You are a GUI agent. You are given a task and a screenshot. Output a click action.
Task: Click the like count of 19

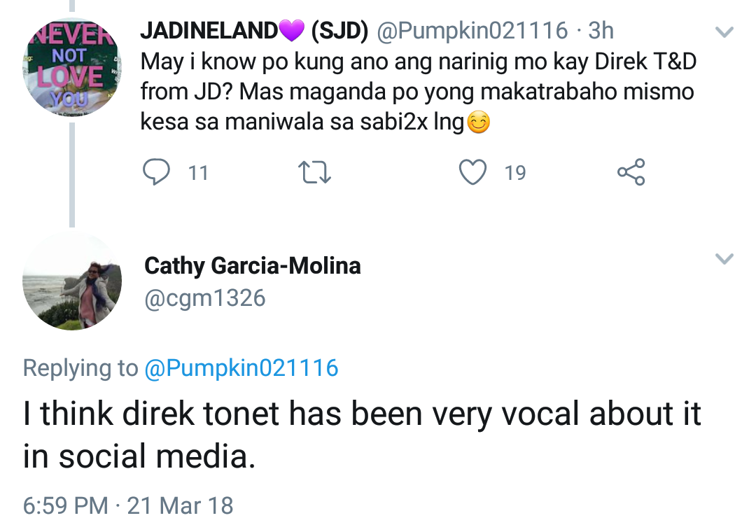[x=515, y=173]
